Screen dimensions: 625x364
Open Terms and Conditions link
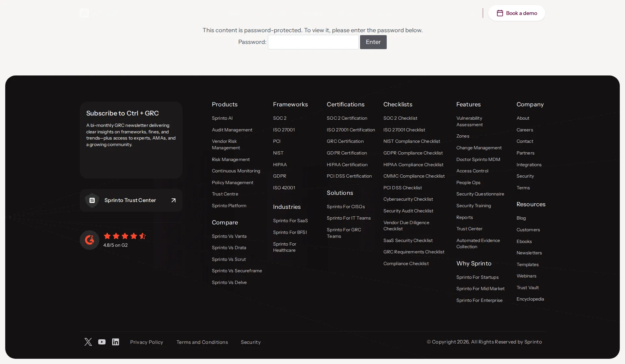click(x=202, y=342)
